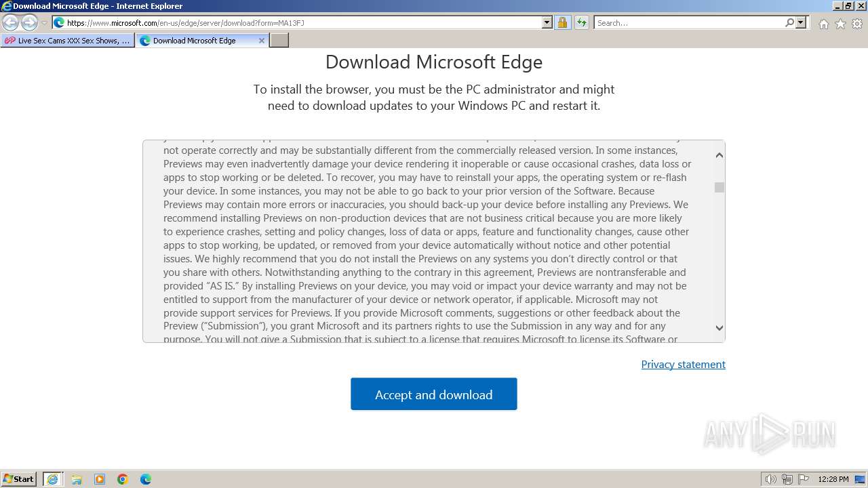Expand the address bar autocomplete dropdown
The width and height of the screenshot is (868, 488).
pos(547,22)
